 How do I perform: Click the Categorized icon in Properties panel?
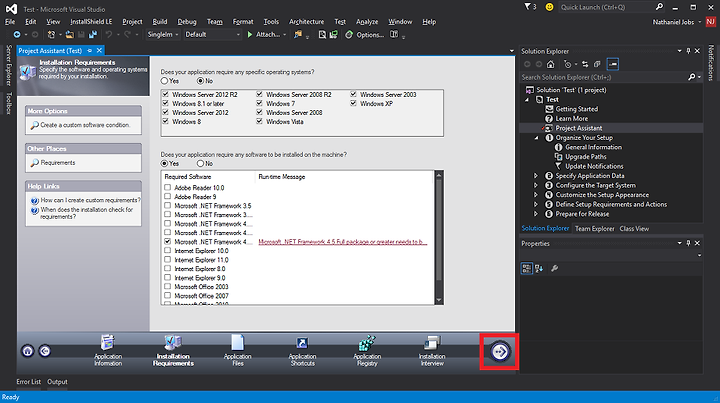pos(527,269)
